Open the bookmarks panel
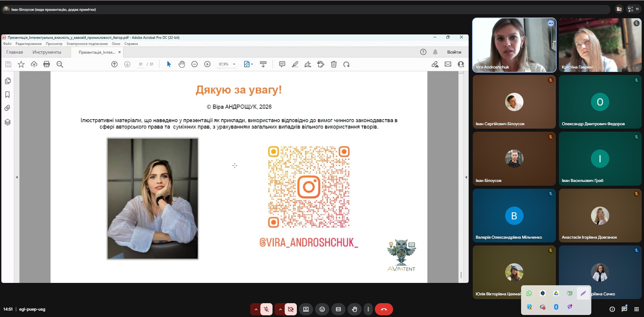The height and width of the screenshot is (317, 644). pos(7,95)
